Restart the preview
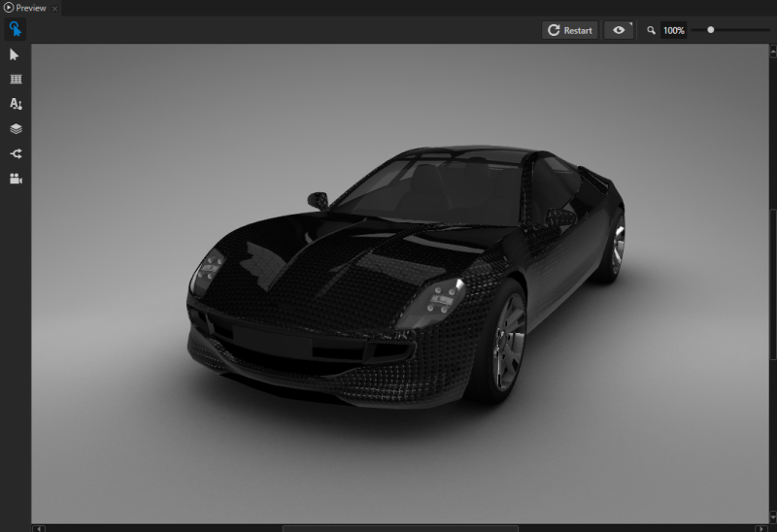The height and width of the screenshot is (532, 777). 570,30
